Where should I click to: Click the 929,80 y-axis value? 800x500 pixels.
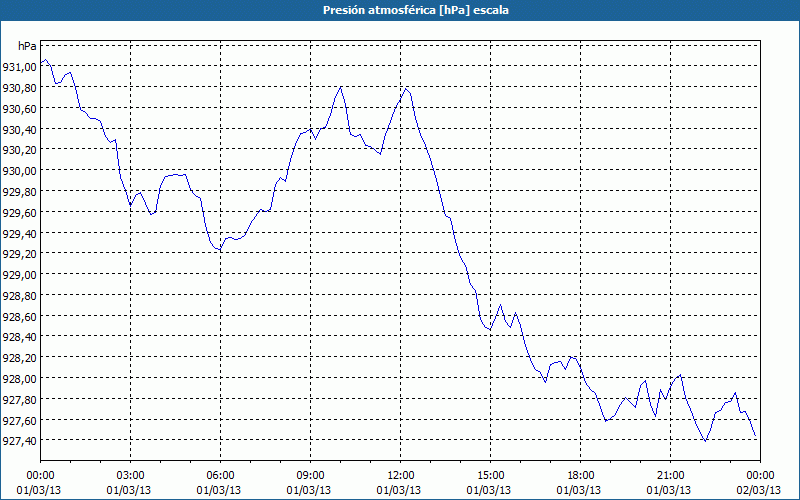point(19,191)
